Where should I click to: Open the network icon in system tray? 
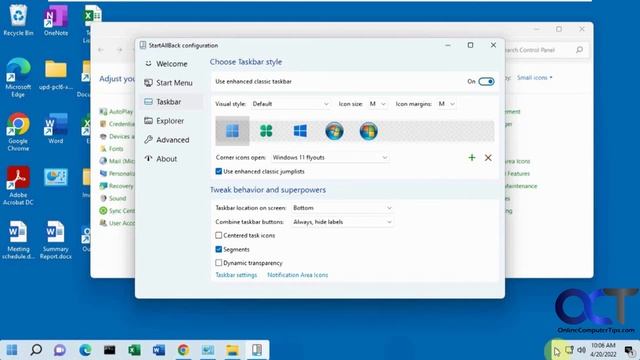[x=569, y=350]
